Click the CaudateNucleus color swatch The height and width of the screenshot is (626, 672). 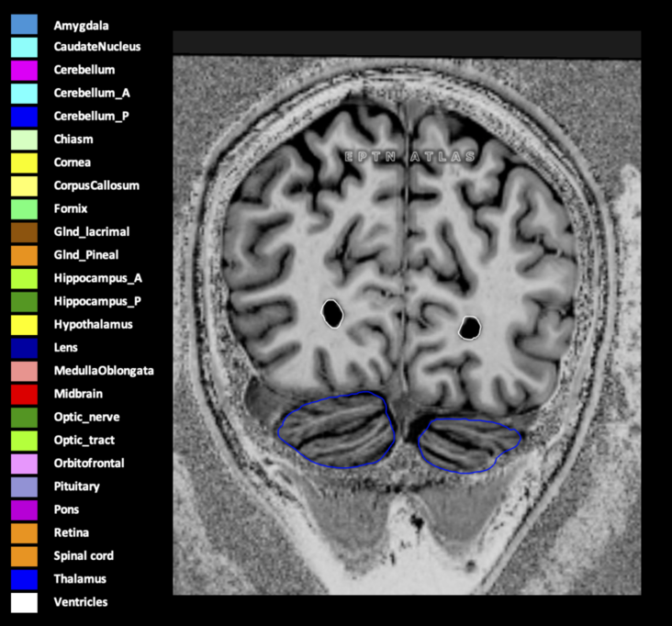click(24, 47)
